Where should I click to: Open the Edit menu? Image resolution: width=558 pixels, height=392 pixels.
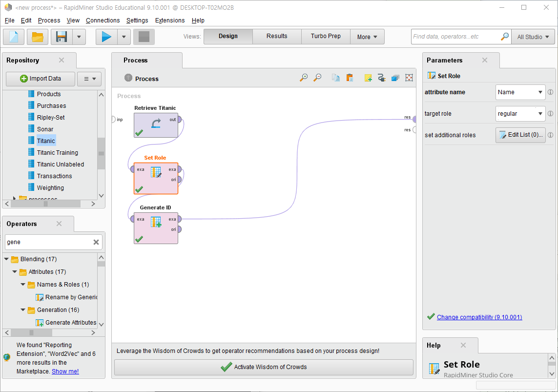click(26, 21)
